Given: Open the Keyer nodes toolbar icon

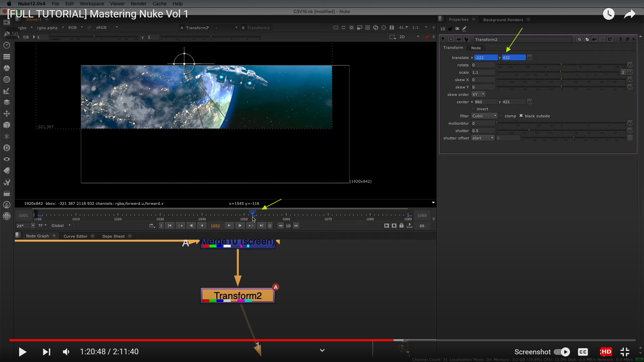Looking at the screenshot, I should [7, 91].
